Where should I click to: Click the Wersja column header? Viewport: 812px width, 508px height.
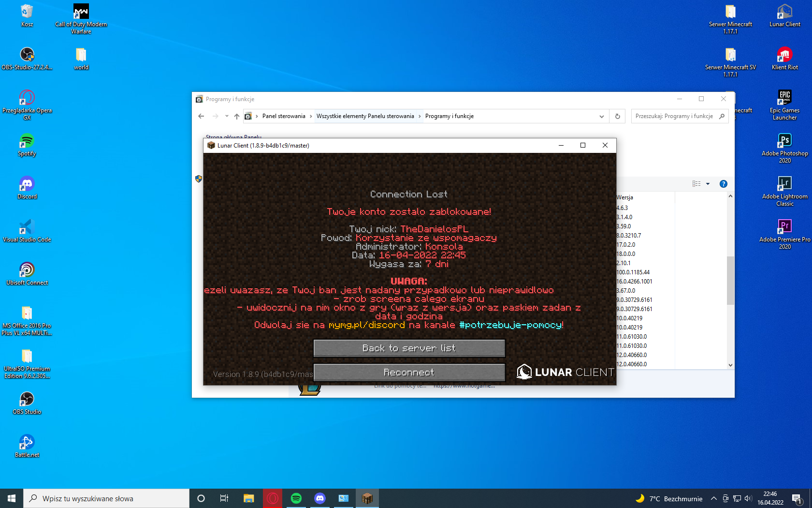click(625, 197)
